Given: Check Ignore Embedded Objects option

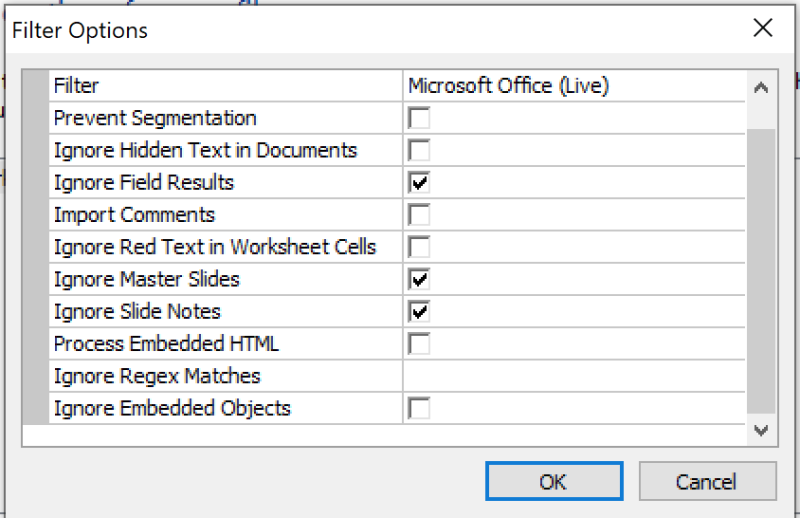Looking at the screenshot, I should point(420,408).
